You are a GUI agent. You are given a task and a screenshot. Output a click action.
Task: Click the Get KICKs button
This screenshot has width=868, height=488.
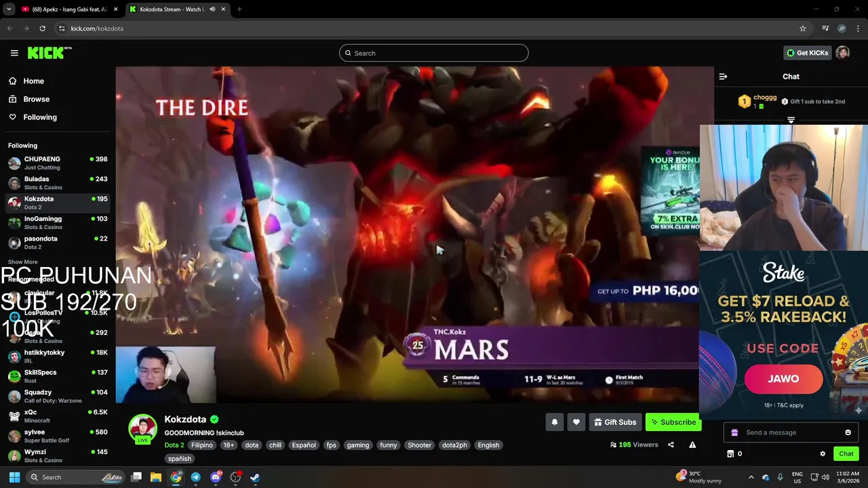click(x=807, y=53)
